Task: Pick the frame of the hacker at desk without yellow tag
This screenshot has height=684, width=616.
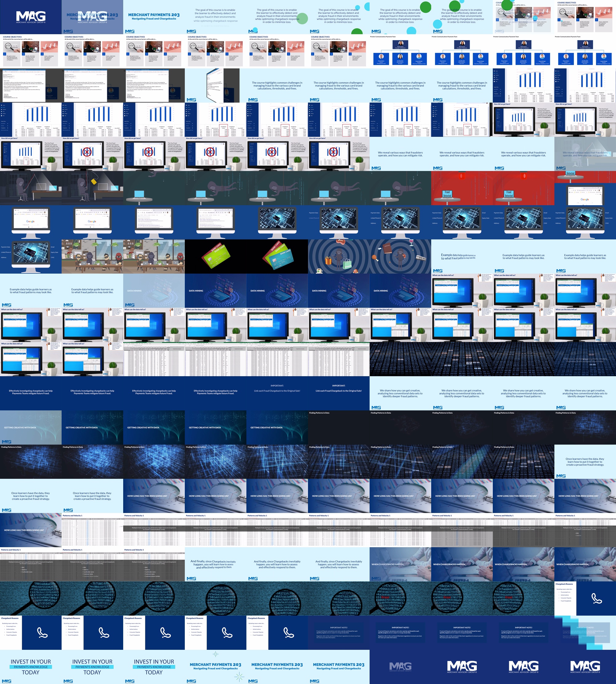Action: click(x=31, y=188)
